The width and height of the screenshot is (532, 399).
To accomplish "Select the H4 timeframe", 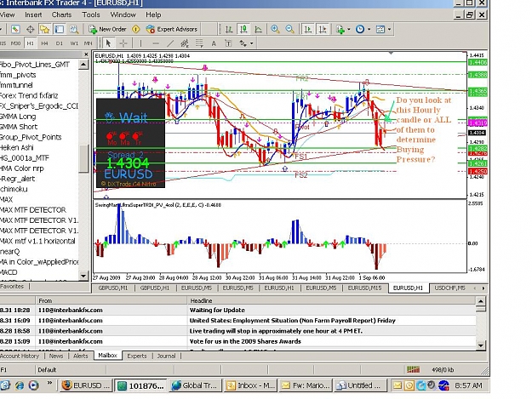I will 44,43.
